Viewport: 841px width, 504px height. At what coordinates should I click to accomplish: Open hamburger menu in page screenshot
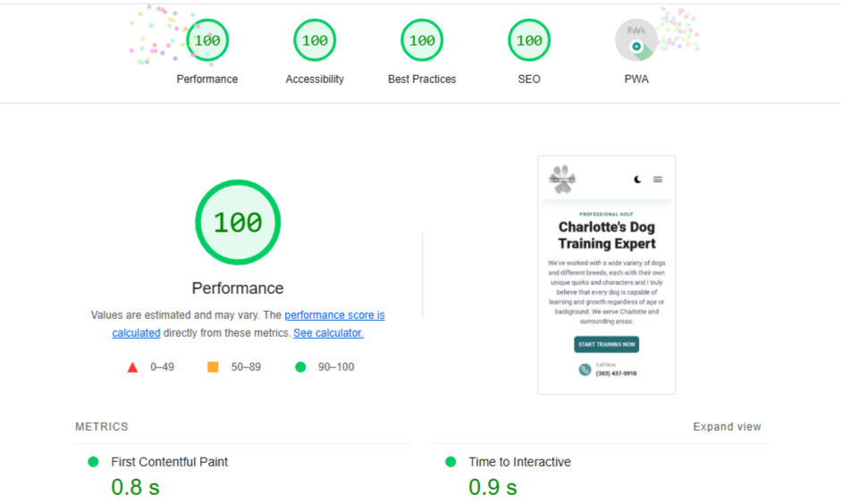tap(658, 180)
